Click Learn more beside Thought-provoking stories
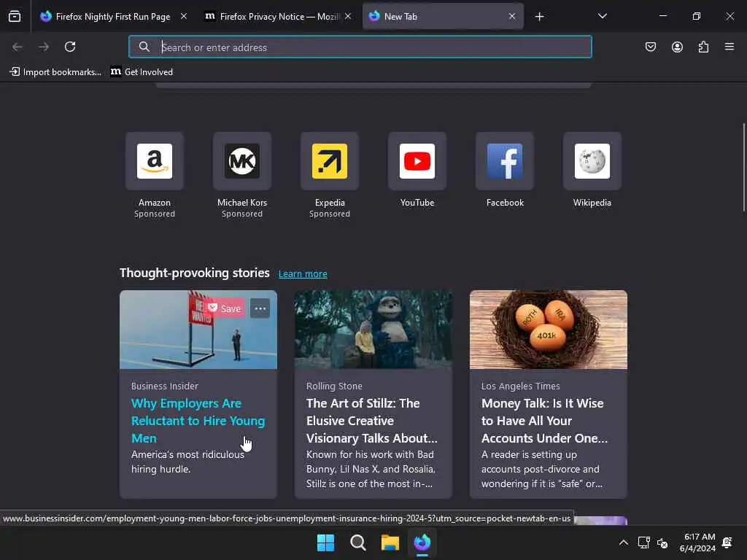 point(303,274)
